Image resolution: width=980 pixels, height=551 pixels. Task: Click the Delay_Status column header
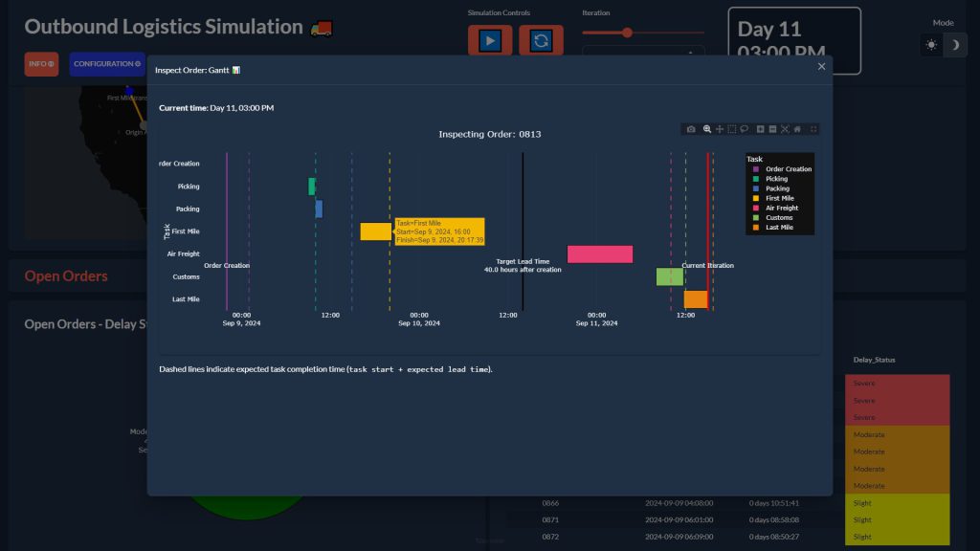(874, 360)
